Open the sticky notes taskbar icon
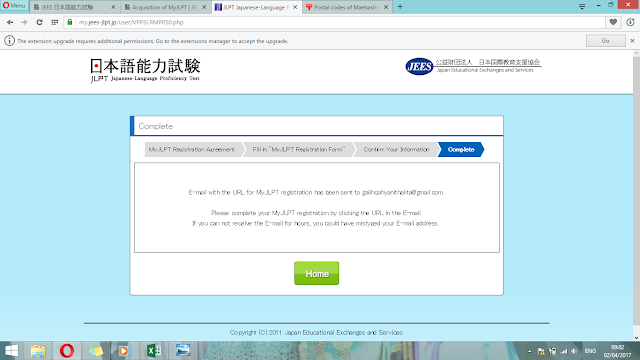 tap(96, 351)
